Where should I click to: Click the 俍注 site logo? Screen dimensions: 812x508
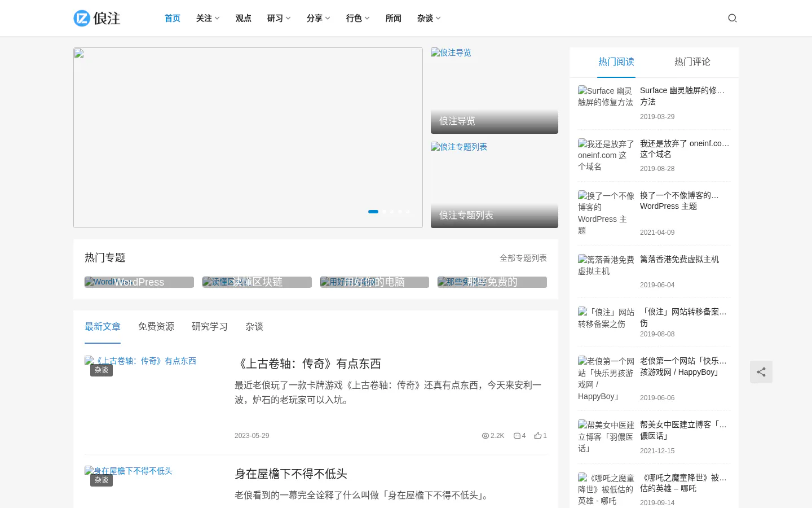pyautogui.click(x=97, y=18)
